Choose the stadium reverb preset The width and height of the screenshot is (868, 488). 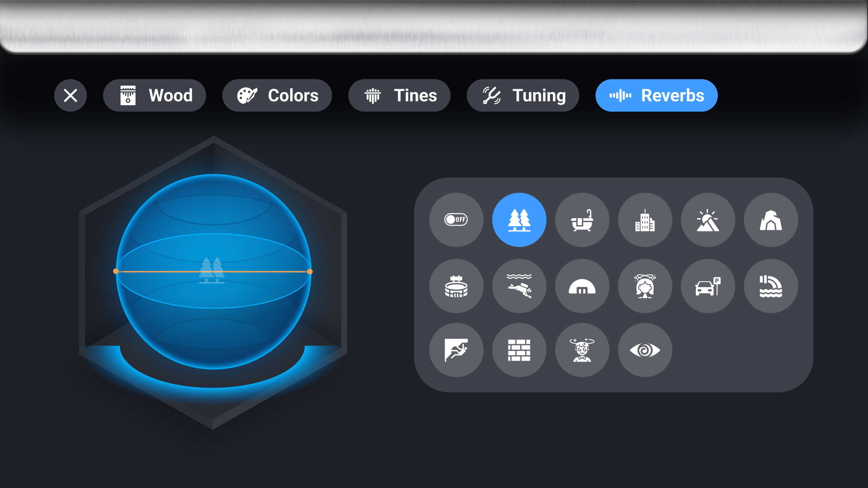click(x=456, y=286)
